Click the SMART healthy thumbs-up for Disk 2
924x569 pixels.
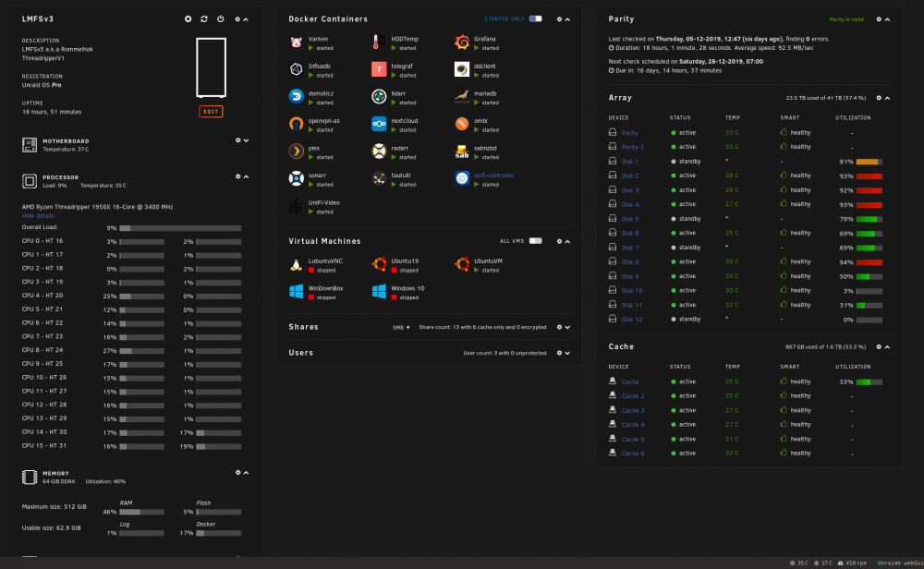784,175
